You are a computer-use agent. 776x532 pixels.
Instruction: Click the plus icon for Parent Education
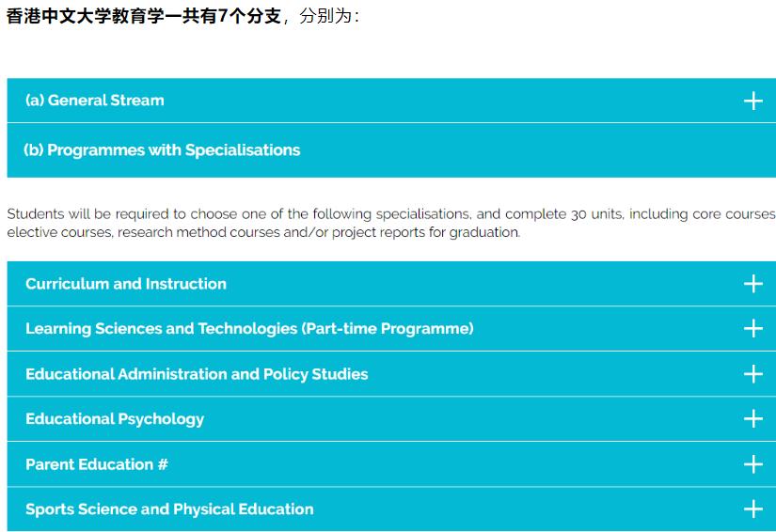tap(752, 464)
